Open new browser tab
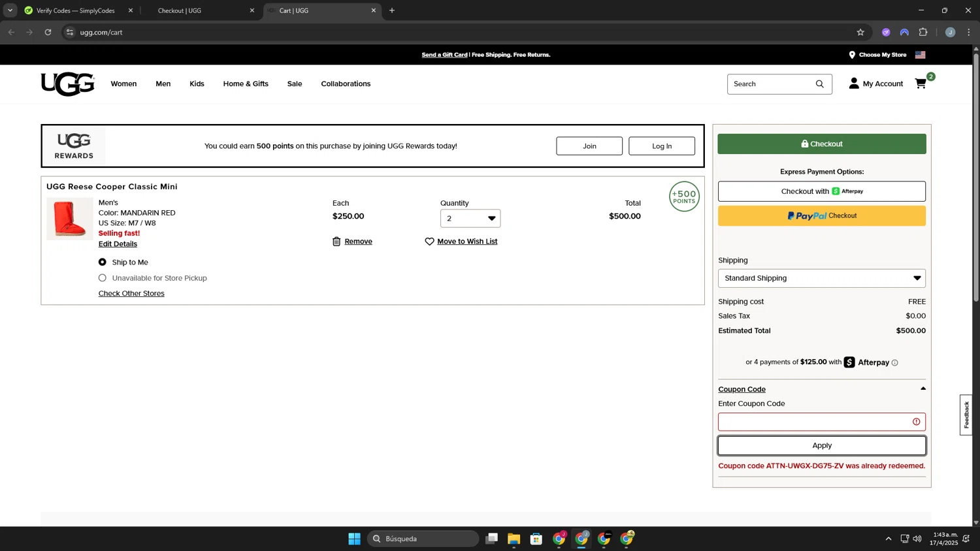This screenshot has width=980, height=551. click(x=392, y=10)
